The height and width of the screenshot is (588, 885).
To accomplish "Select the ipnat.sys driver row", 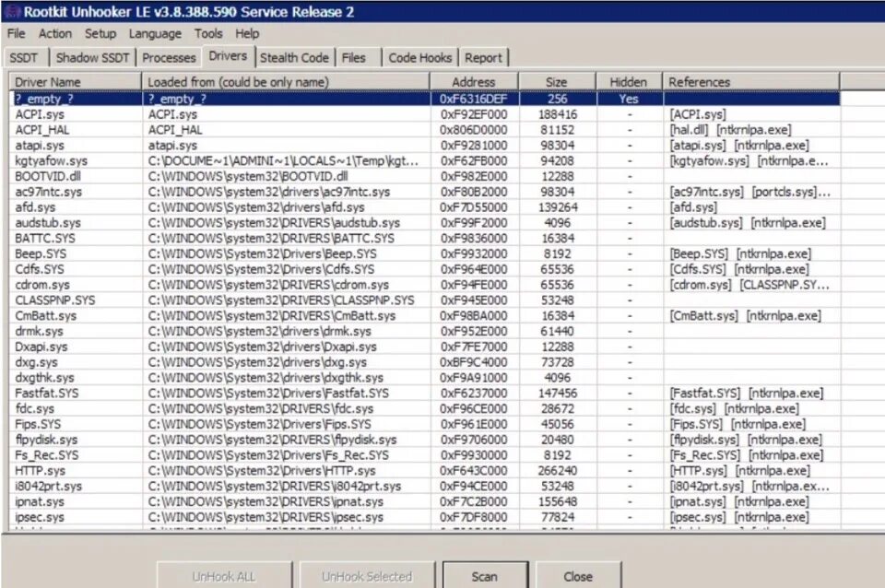I will [426, 501].
